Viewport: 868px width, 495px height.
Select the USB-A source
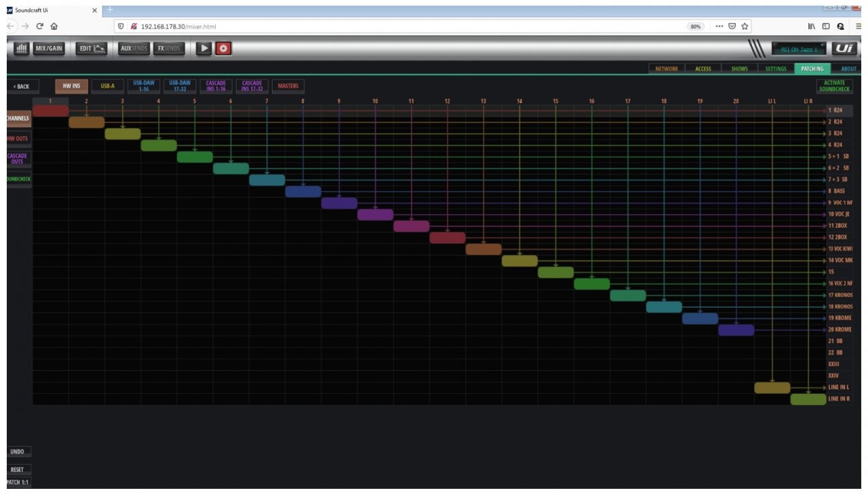[108, 86]
